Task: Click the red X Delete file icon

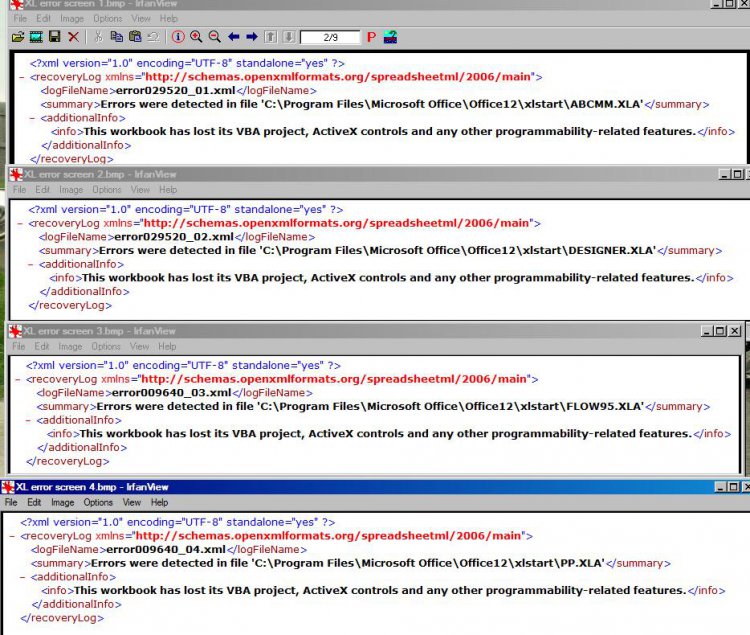Action: click(73, 37)
